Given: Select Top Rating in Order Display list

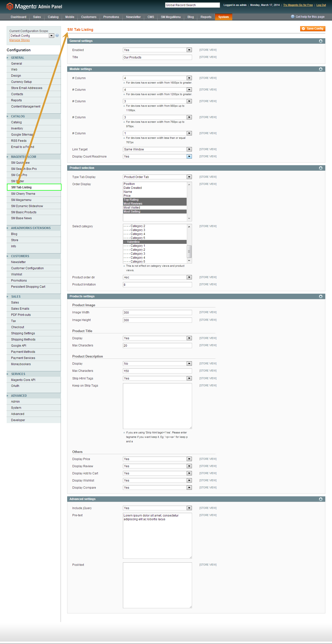Looking at the screenshot, I should pyautogui.click(x=155, y=200).
